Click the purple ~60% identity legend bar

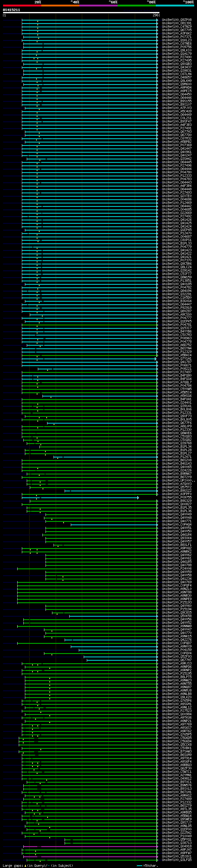click(x=98, y=6)
